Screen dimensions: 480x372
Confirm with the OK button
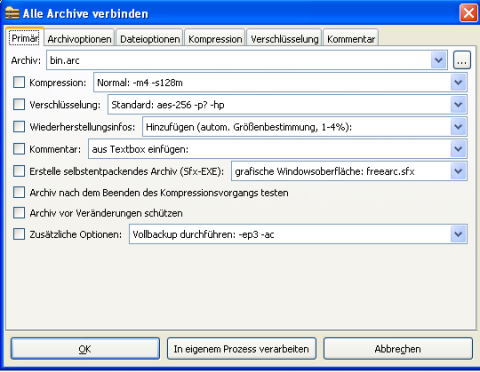[x=85, y=349]
